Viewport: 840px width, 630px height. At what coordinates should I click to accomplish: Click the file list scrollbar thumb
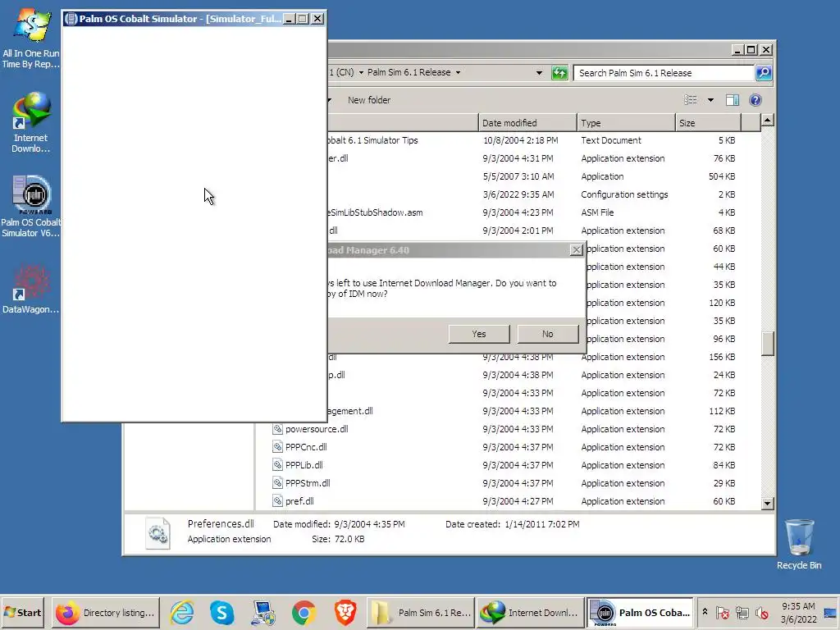tap(767, 344)
